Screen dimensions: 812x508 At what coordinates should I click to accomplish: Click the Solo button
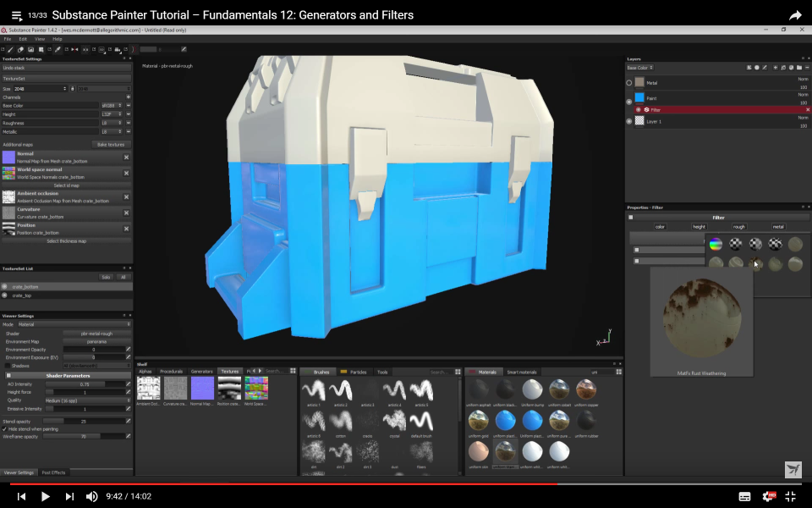pos(106,278)
